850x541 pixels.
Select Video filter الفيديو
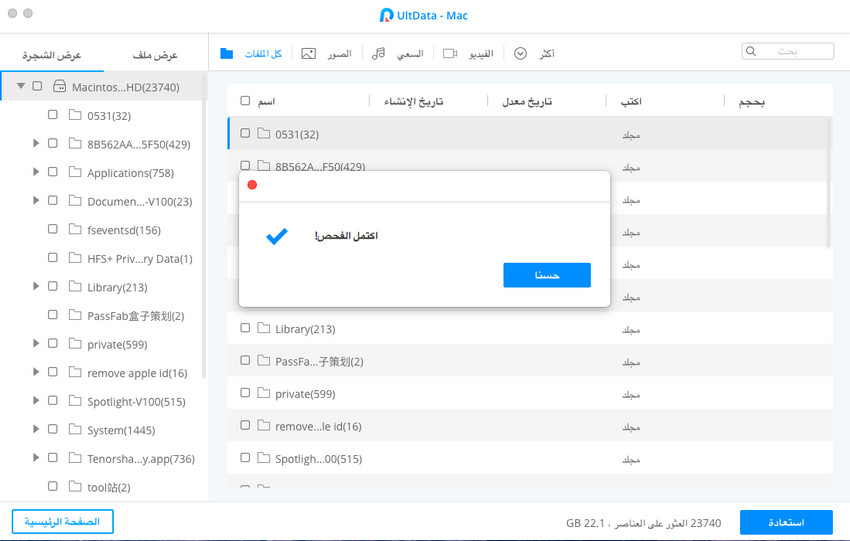(481, 54)
